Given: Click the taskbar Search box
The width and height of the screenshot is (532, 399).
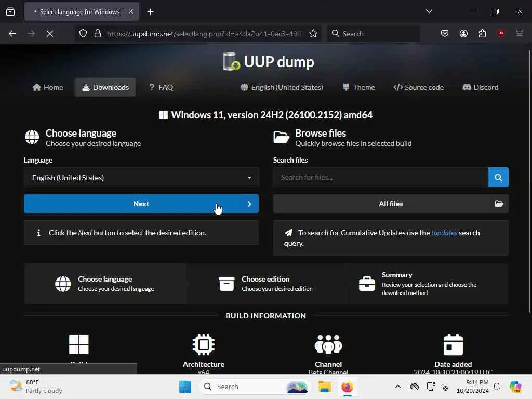Looking at the screenshot, I should (x=255, y=387).
